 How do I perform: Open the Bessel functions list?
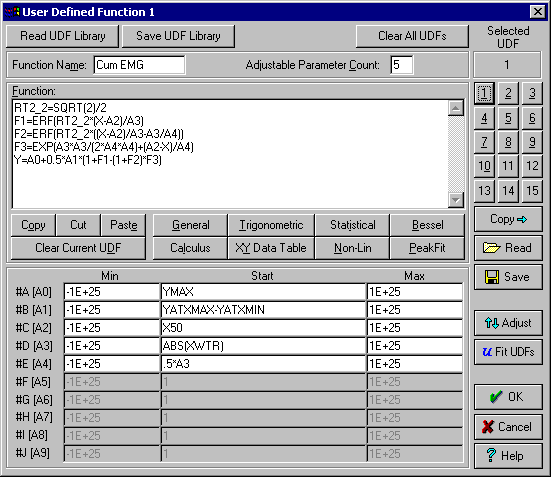coord(427,225)
